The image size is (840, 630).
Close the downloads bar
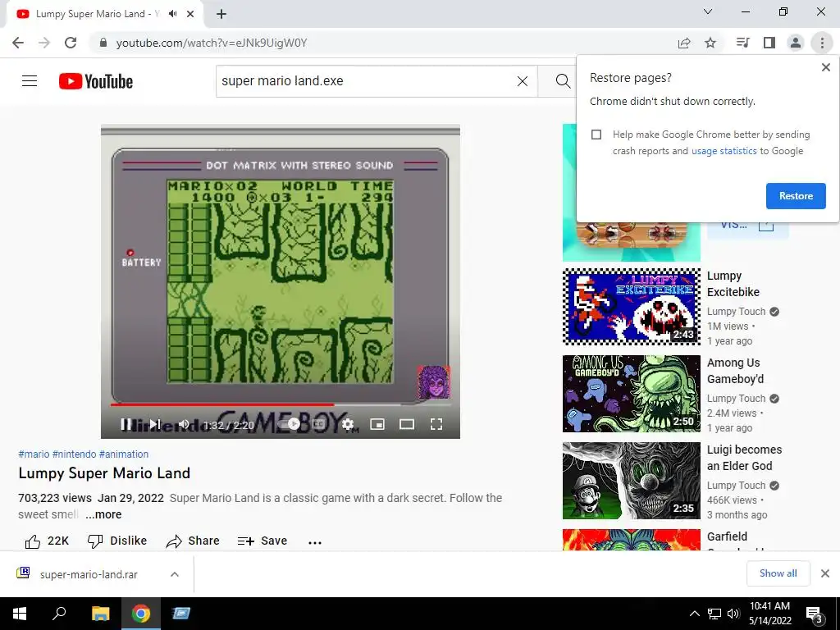click(825, 573)
